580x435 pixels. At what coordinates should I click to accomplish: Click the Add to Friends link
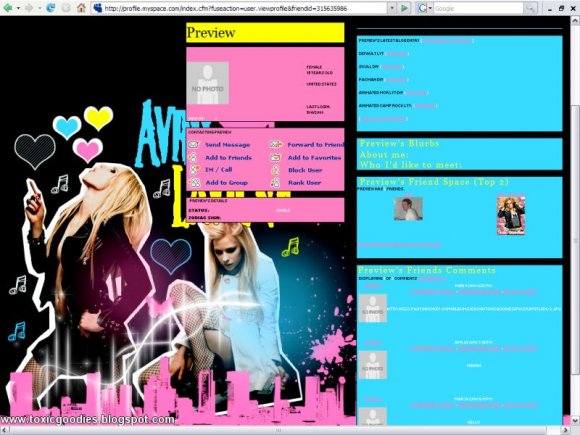tap(228, 158)
